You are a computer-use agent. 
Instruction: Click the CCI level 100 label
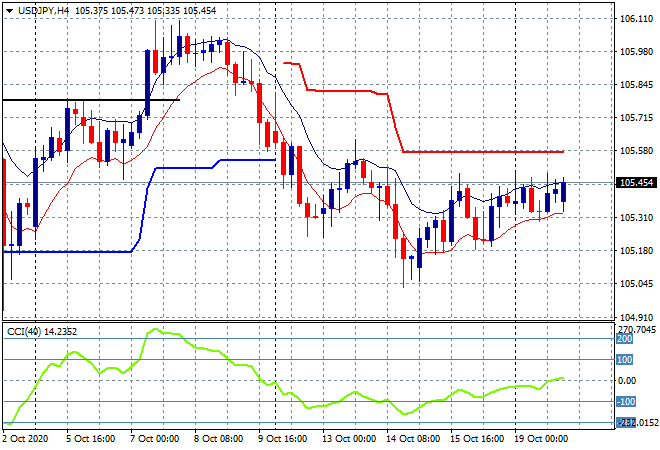[625, 359]
